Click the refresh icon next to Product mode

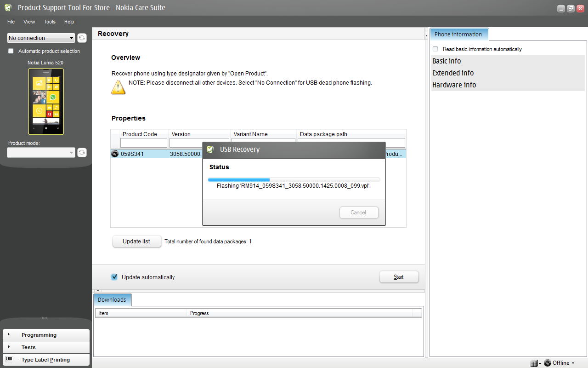pyautogui.click(x=82, y=152)
